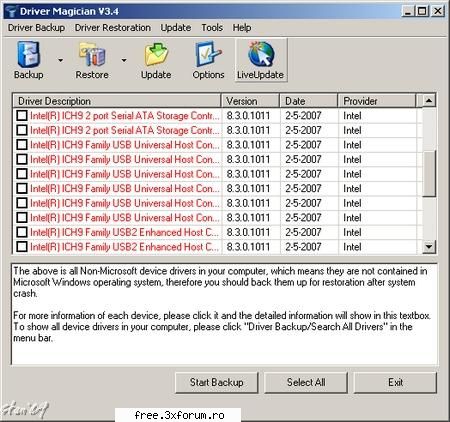Open the Tools menu
The height and width of the screenshot is (422, 450).
(x=212, y=28)
